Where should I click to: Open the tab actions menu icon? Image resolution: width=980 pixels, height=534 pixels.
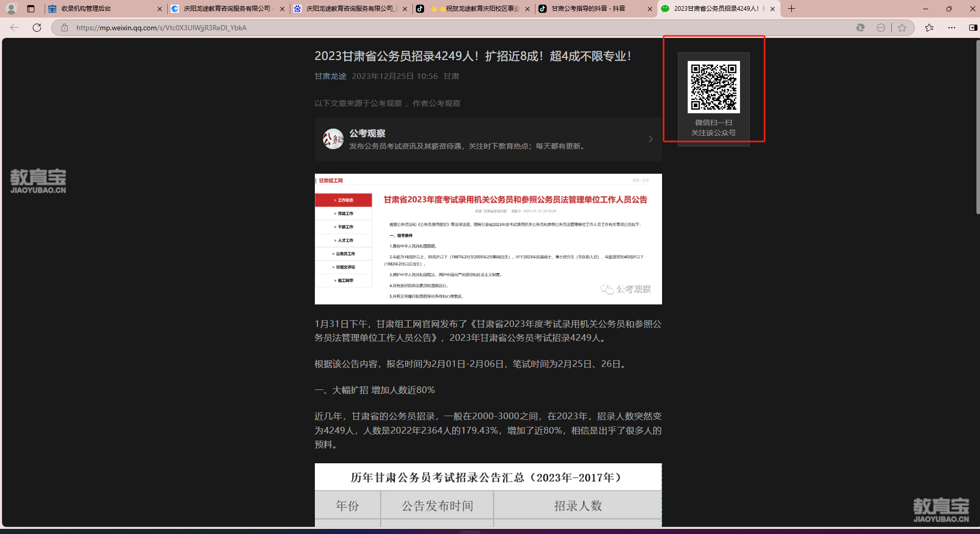pos(31,9)
